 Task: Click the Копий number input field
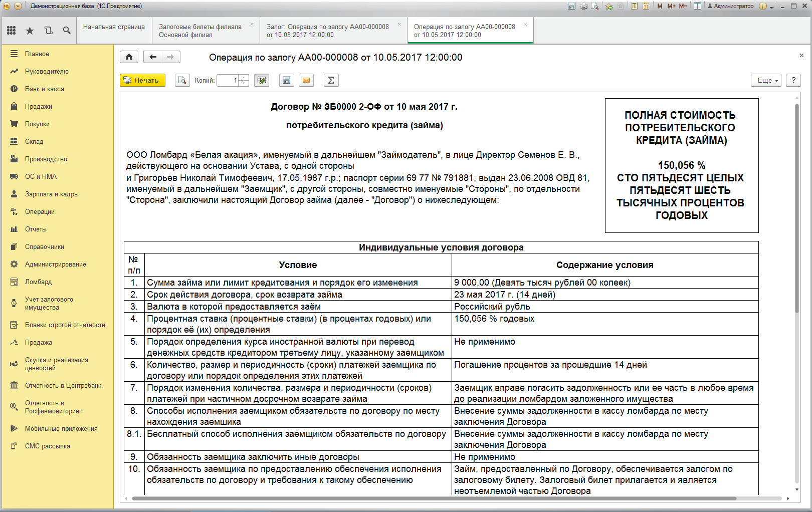tap(229, 80)
